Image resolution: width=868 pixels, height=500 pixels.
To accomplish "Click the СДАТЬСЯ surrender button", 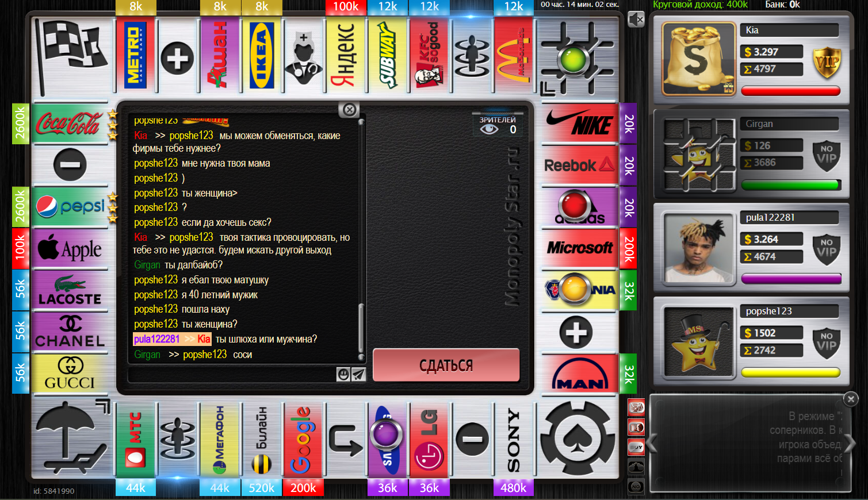I will tap(446, 365).
